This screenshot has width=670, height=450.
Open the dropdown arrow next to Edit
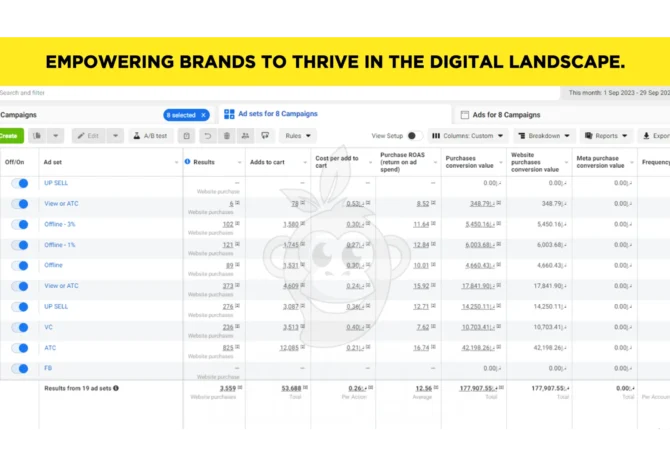tap(115, 136)
